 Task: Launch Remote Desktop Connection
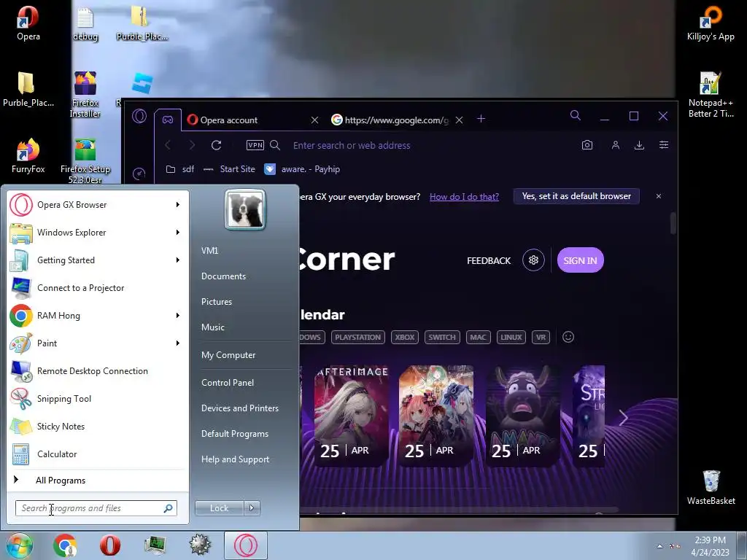click(97, 371)
